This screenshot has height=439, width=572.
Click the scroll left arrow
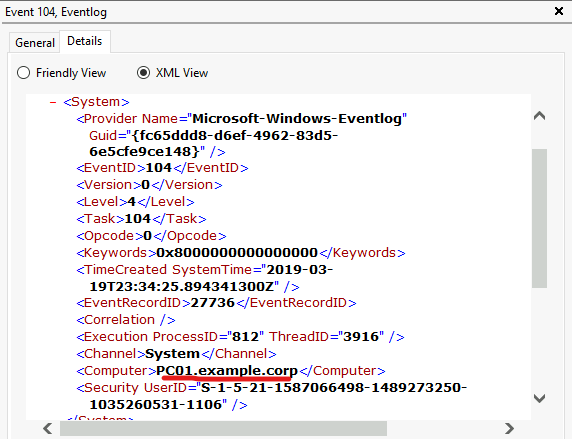(47, 428)
